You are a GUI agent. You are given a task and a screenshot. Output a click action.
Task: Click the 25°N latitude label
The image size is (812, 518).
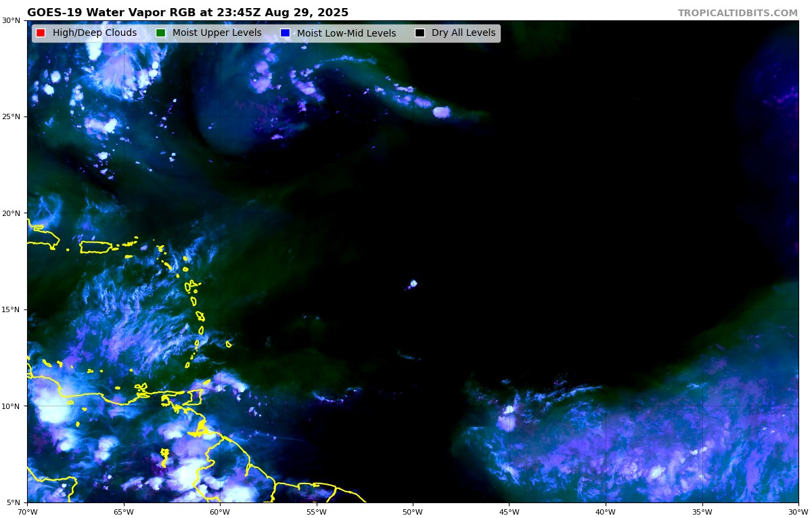click(x=11, y=116)
